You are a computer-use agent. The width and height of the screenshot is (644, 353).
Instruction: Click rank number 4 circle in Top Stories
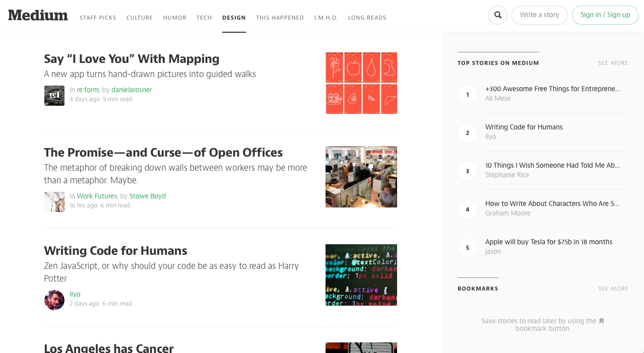[468, 209]
